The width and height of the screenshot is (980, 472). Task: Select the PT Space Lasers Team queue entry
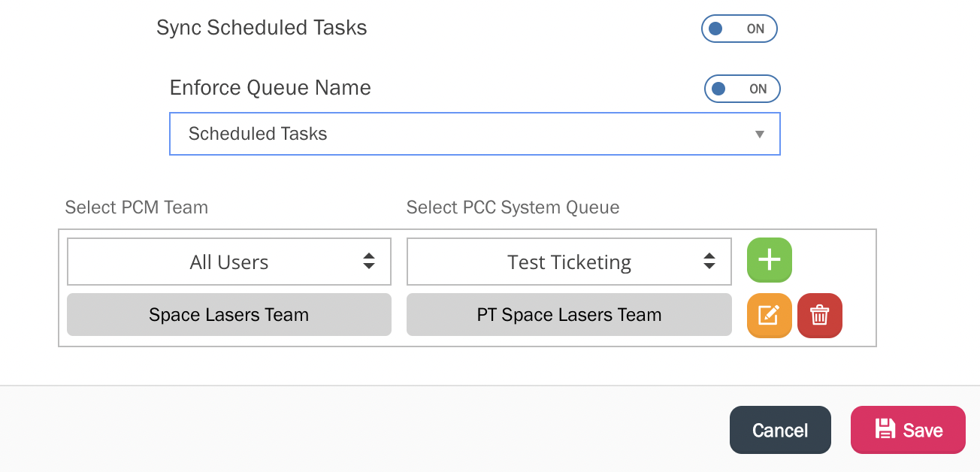click(569, 315)
